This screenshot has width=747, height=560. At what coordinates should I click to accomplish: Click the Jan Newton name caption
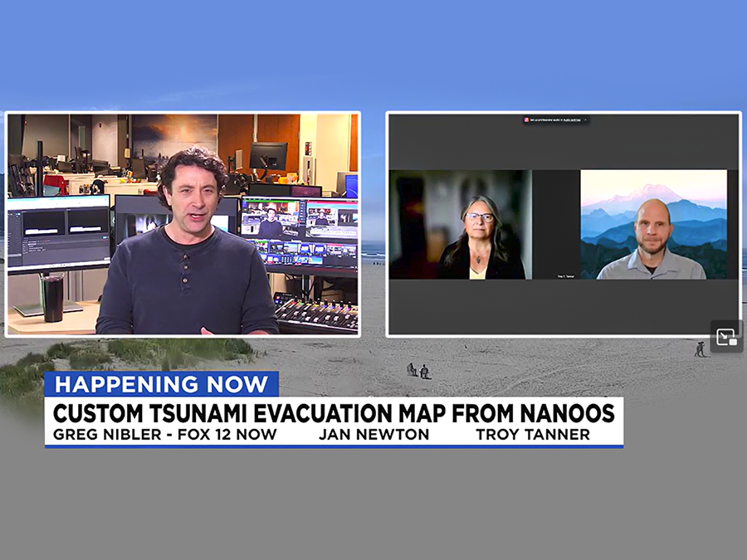(373, 434)
